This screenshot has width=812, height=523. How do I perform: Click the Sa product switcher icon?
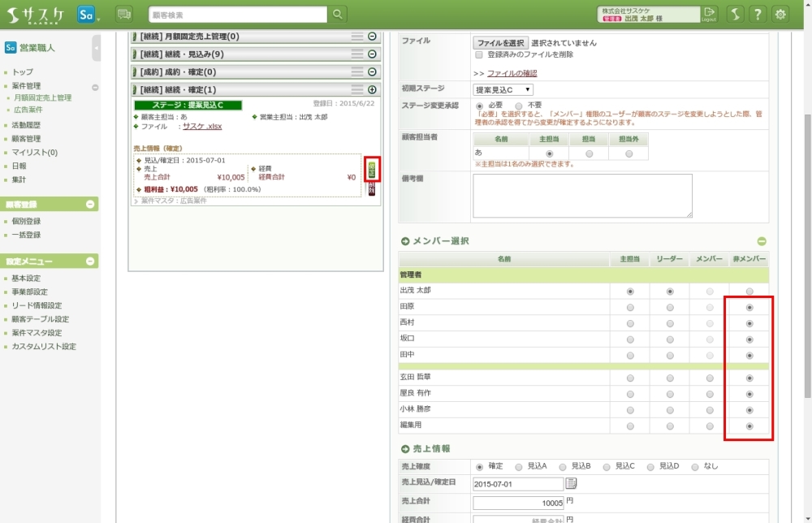pos(88,15)
